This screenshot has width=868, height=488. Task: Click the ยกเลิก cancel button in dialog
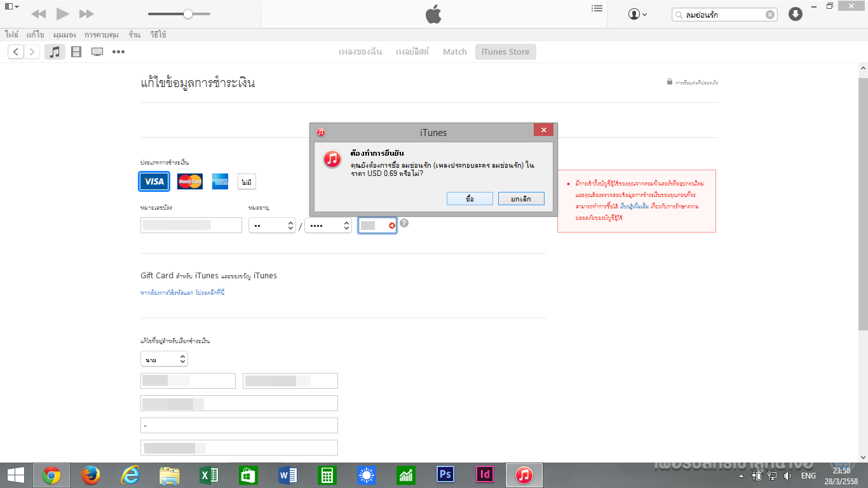tap(521, 199)
